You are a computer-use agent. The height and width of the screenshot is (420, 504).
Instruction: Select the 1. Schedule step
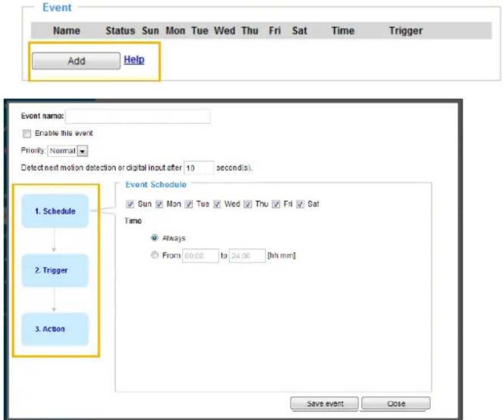55,211
